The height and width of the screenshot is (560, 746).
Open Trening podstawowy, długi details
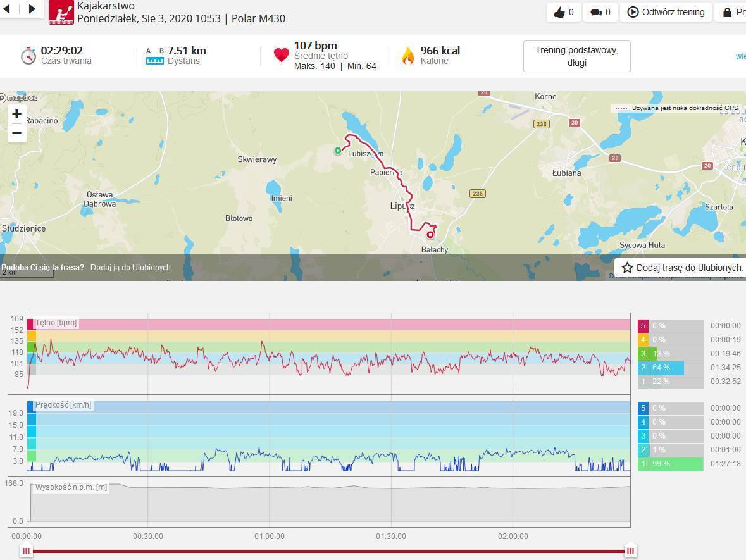[x=576, y=56]
